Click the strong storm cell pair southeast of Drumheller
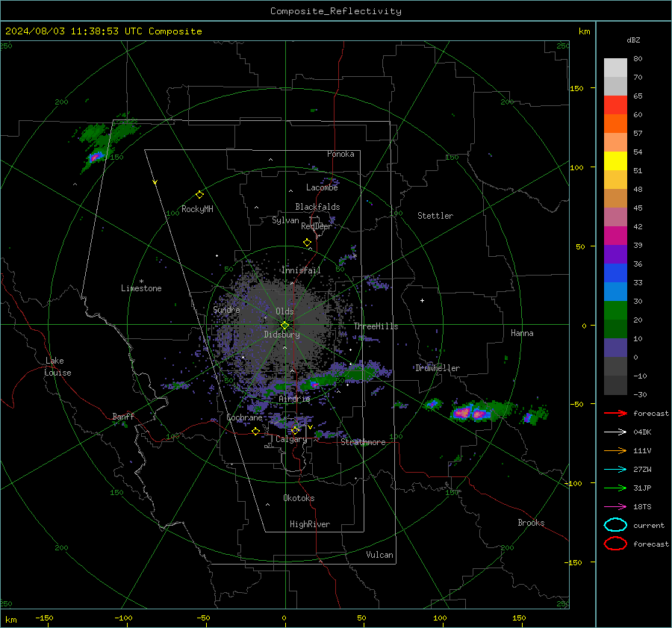 471,413
